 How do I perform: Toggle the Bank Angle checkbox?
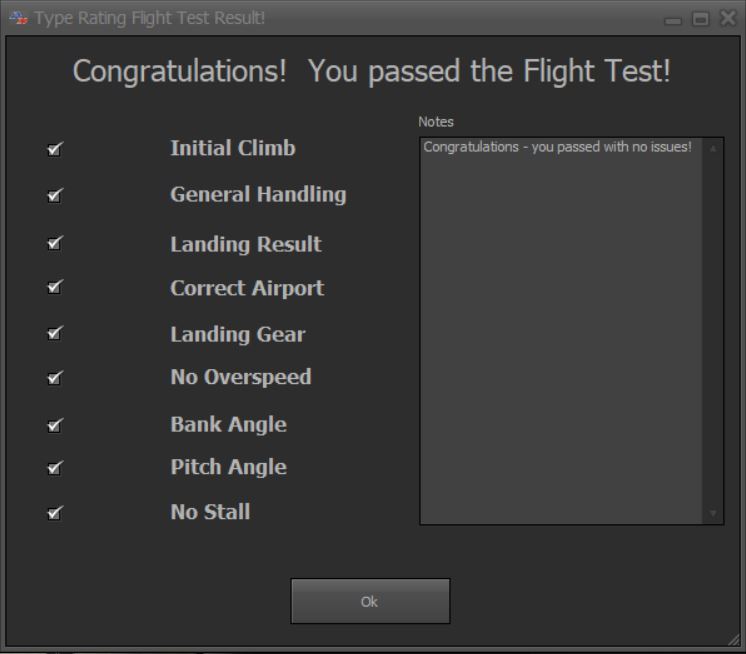point(54,425)
